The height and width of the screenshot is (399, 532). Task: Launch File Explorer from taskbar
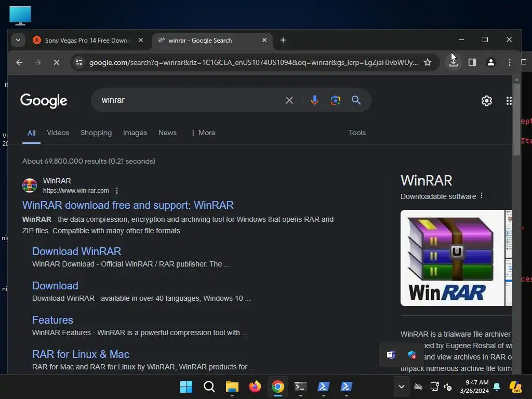(232, 387)
